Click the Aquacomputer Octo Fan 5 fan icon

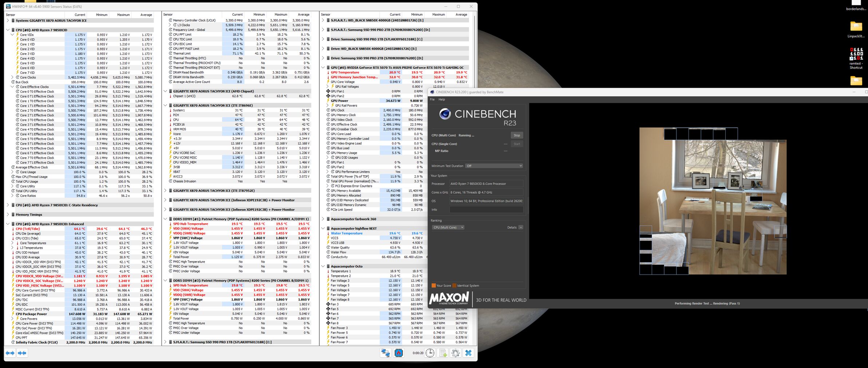tap(328, 309)
